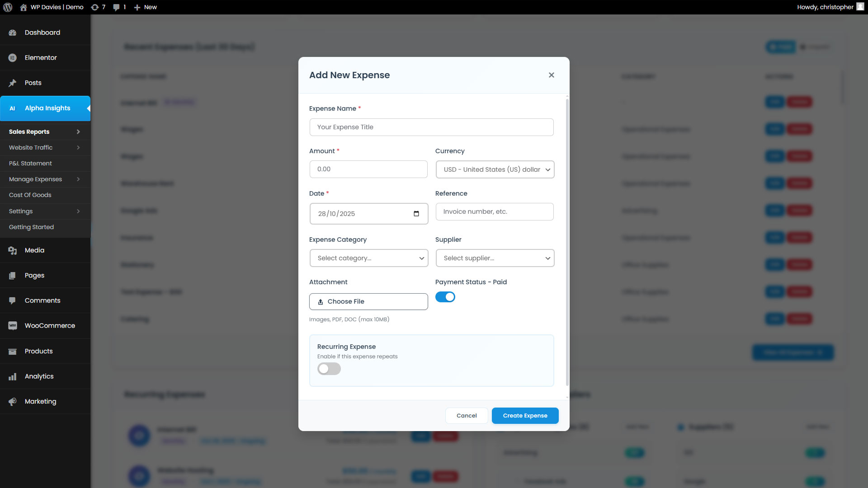Open the Currency dropdown
Image resolution: width=868 pixels, height=488 pixels.
point(495,169)
